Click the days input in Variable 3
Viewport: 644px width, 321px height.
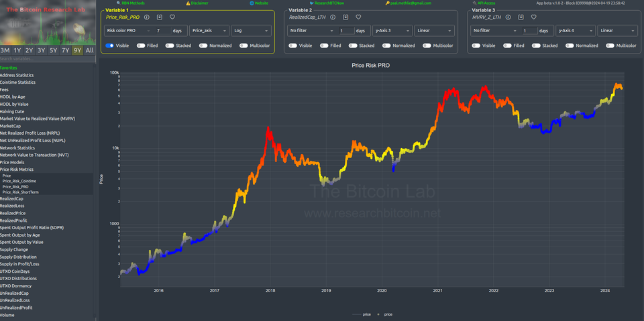tap(530, 30)
